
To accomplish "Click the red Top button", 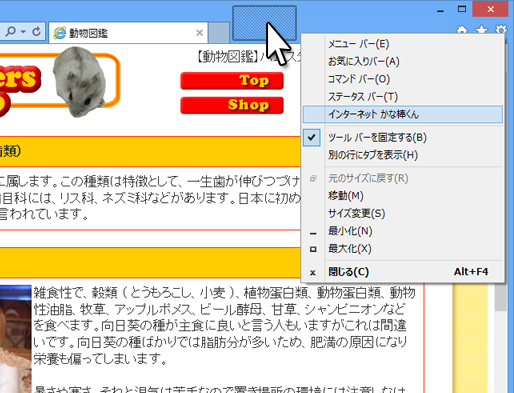I will pyautogui.click(x=232, y=81).
